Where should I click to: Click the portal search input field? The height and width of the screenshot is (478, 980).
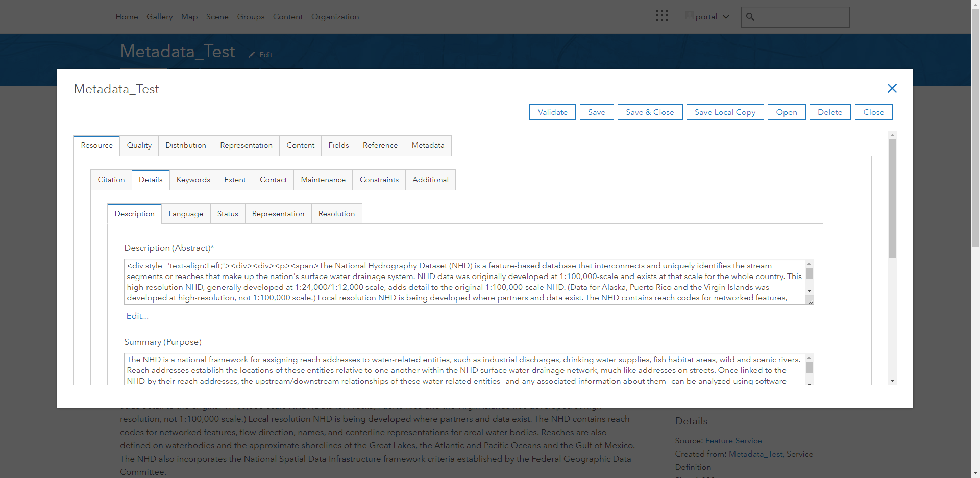coord(795,17)
